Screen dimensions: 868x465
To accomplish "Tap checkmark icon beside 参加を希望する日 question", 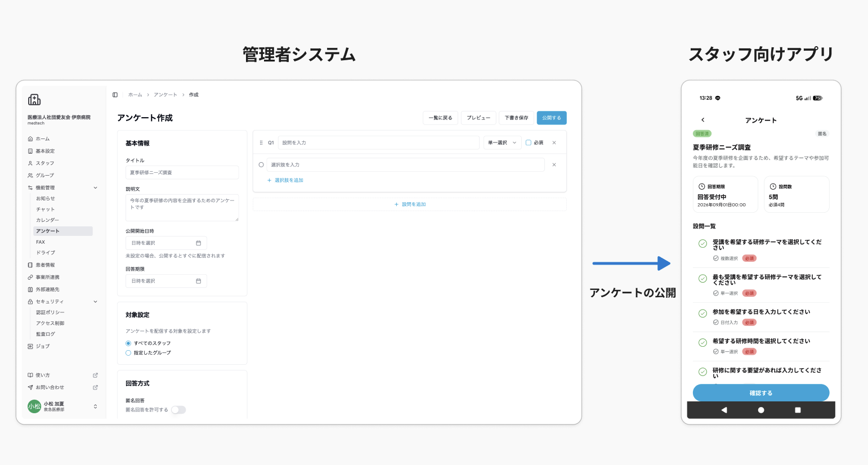I will point(703,314).
